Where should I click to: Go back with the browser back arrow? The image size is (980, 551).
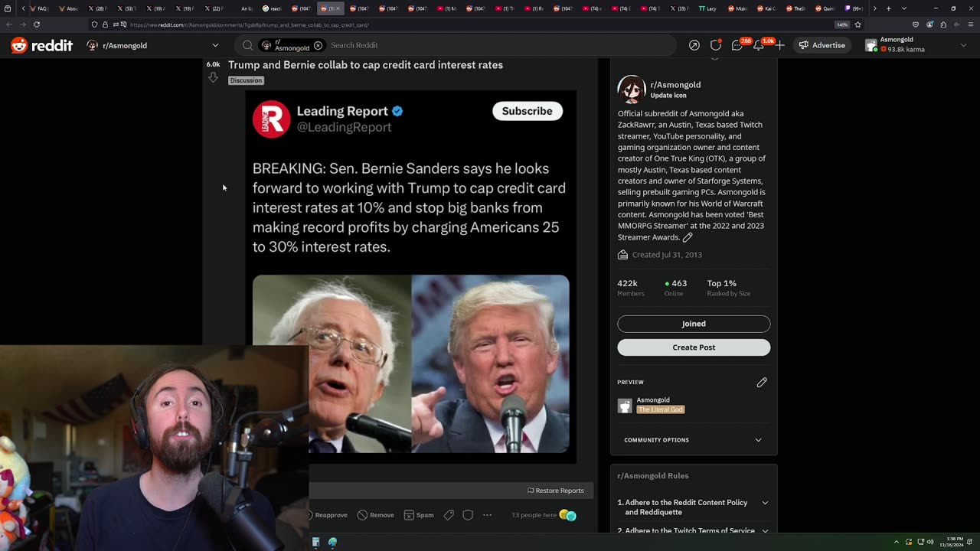pos(9,24)
